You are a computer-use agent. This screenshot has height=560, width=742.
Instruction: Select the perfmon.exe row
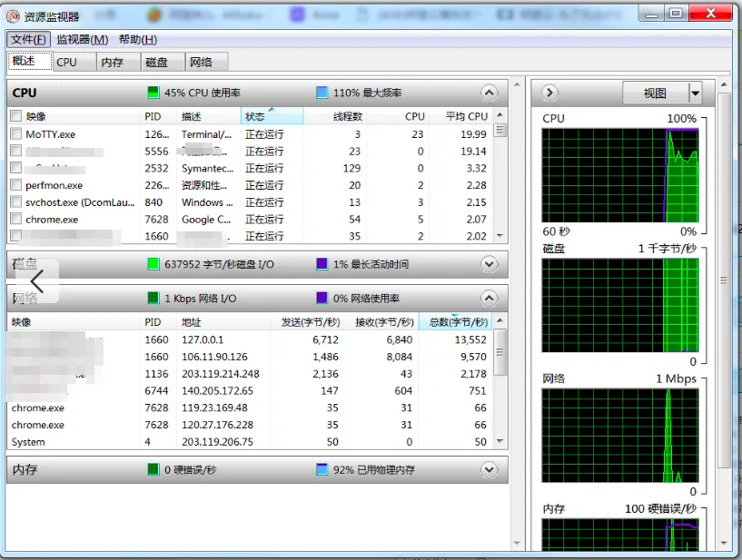251,185
